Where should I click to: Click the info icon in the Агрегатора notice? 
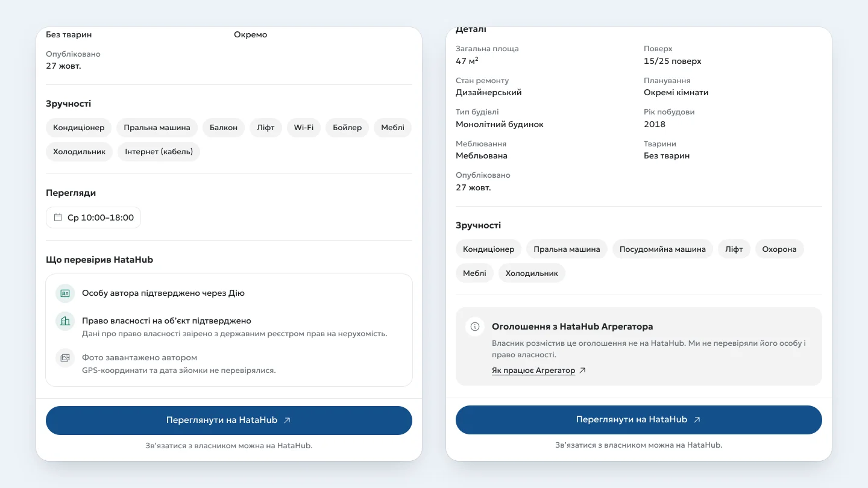475,327
